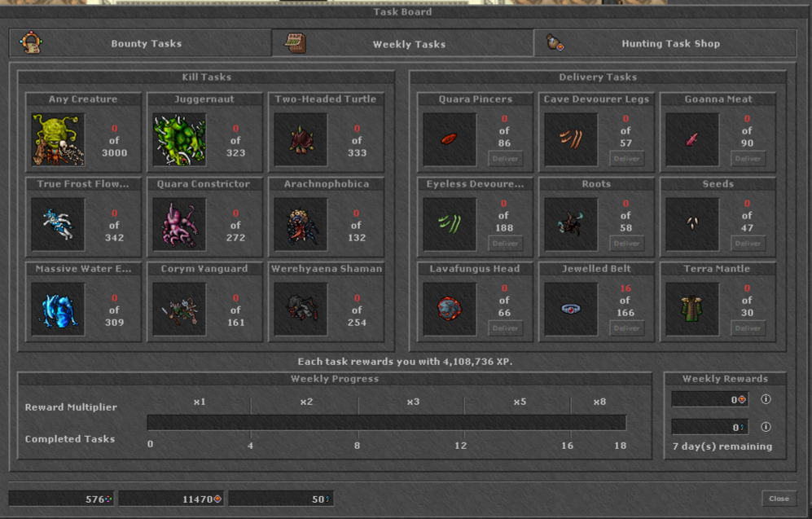Click the 'Delivery Tasks' header
Image resolution: width=812 pixels, height=519 pixels.
[598, 77]
